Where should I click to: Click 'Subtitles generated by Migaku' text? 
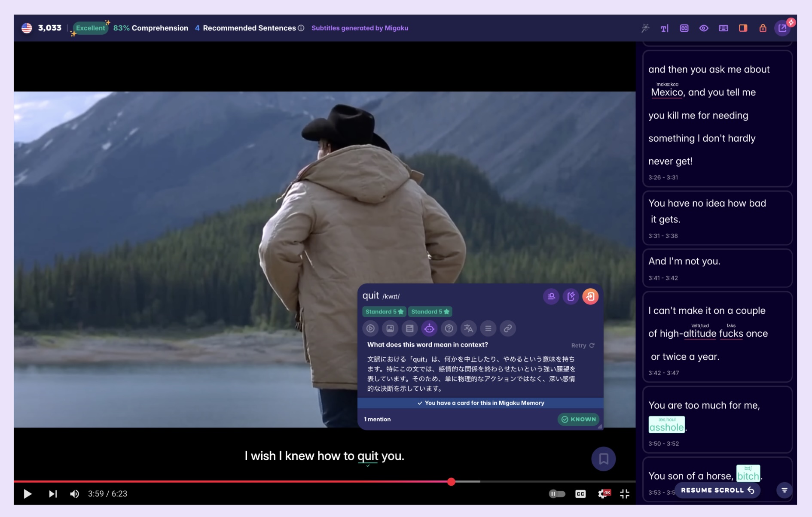360,28
